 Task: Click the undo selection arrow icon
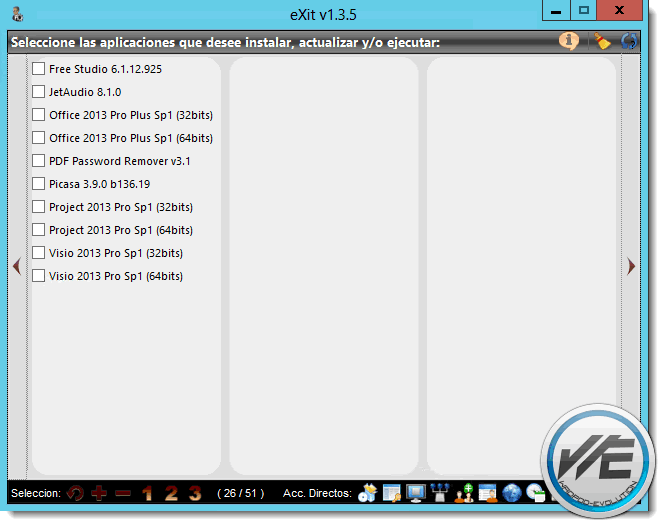(75, 493)
